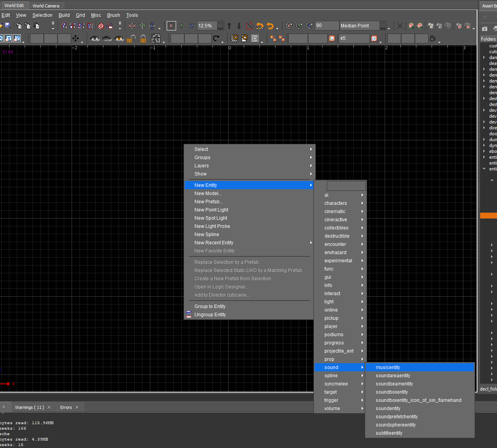Image resolution: width=497 pixels, height=448 pixels.
Task: Click the closed eye hide icon
Action: 107,38
